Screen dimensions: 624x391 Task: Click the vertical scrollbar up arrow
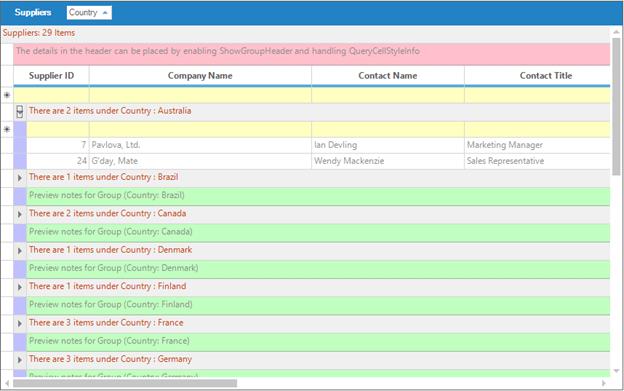616,32
